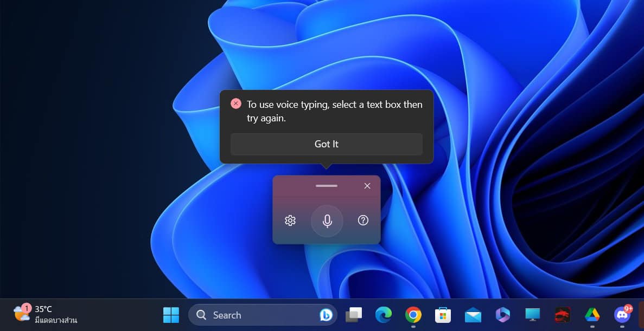This screenshot has height=331, width=644.
Task: Open Task View on the taskbar
Action: (x=354, y=315)
